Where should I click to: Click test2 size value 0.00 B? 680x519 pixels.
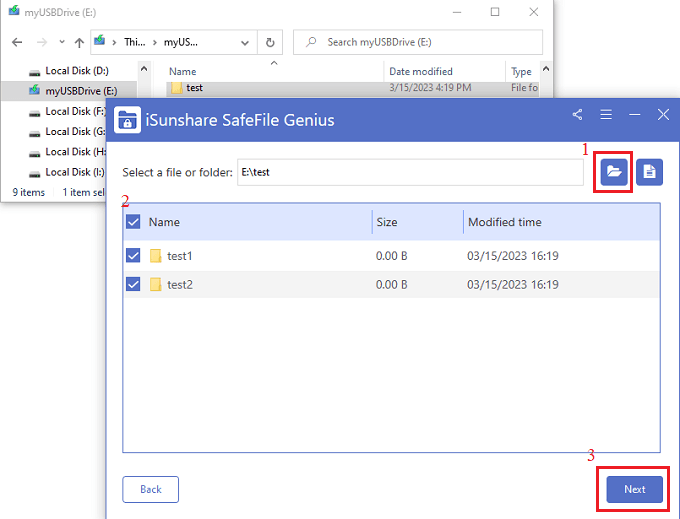tap(391, 284)
